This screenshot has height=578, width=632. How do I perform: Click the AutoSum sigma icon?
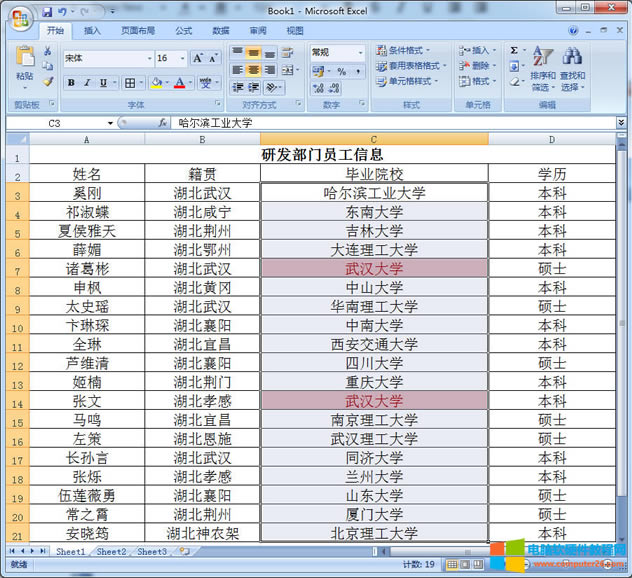[x=514, y=50]
